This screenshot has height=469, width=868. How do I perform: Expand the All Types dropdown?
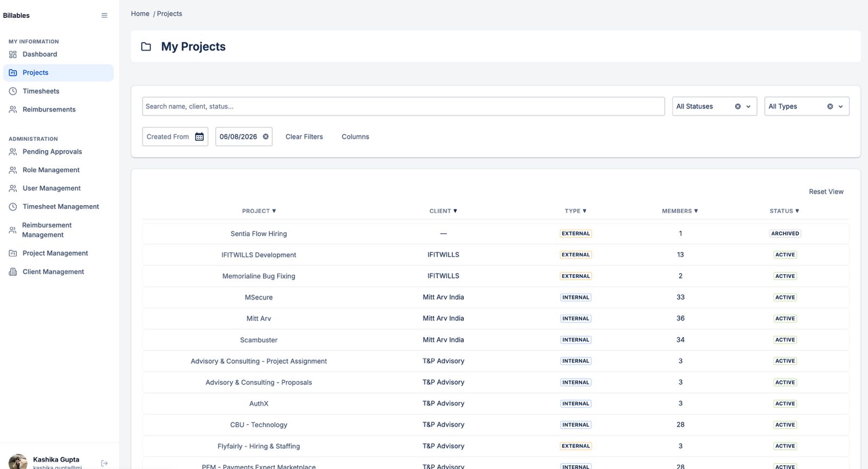(x=841, y=106)
